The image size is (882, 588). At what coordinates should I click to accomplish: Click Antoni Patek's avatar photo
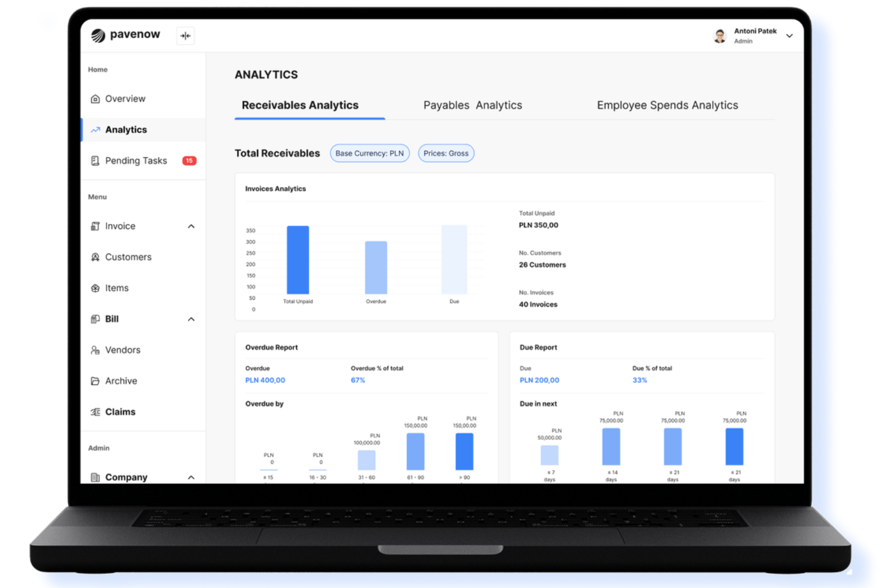point(720,36)
